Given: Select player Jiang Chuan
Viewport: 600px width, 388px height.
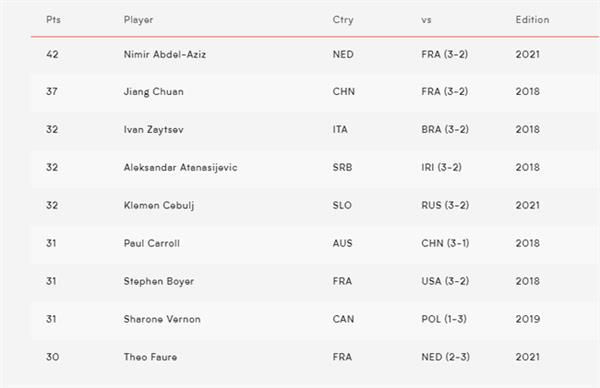Looking at the screenshot, I should (153, 92).
